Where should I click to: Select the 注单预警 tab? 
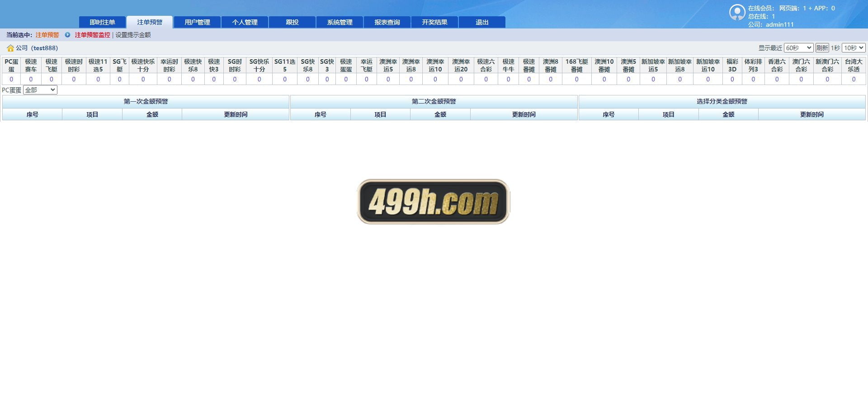click(150, 22)
